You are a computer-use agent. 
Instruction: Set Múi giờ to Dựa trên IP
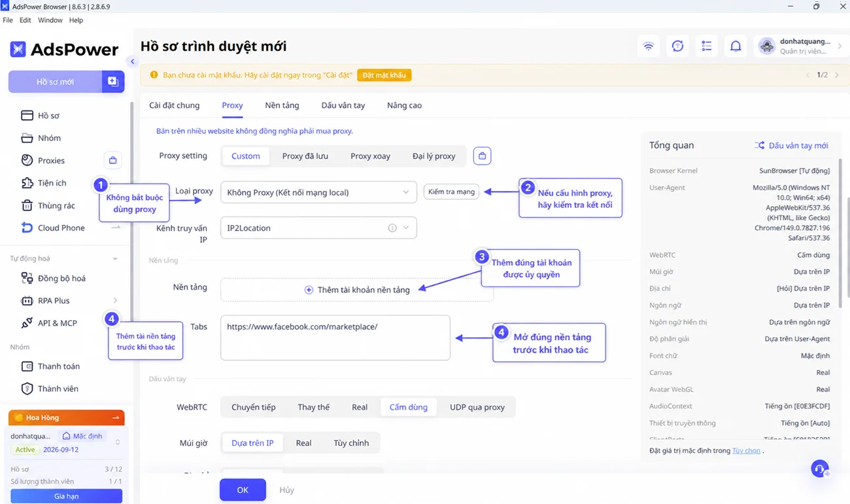252,443
